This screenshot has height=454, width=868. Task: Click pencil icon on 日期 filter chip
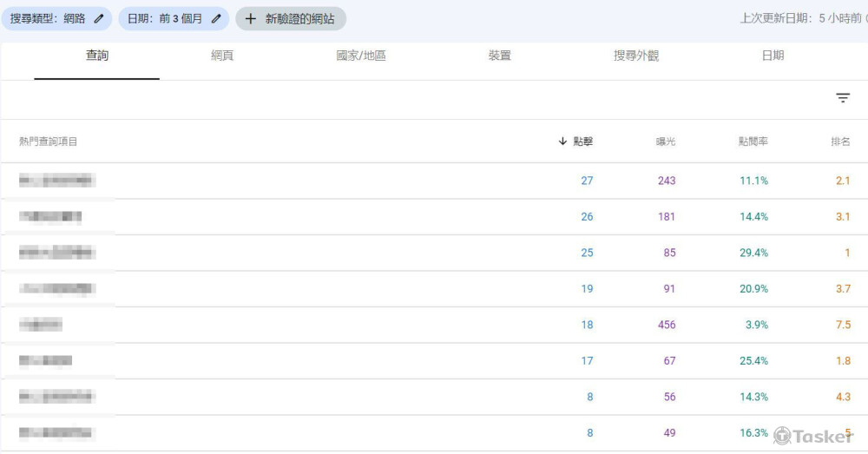217,18
